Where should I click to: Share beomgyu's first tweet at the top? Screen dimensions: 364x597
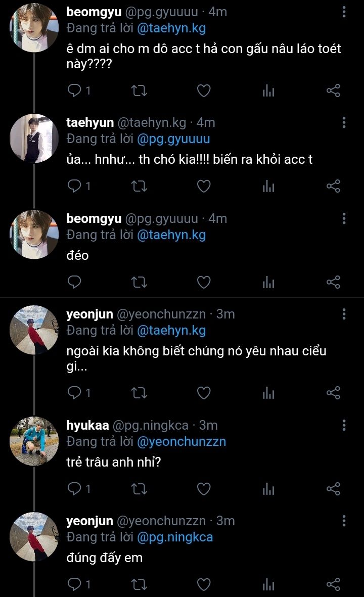pos(333,91)
